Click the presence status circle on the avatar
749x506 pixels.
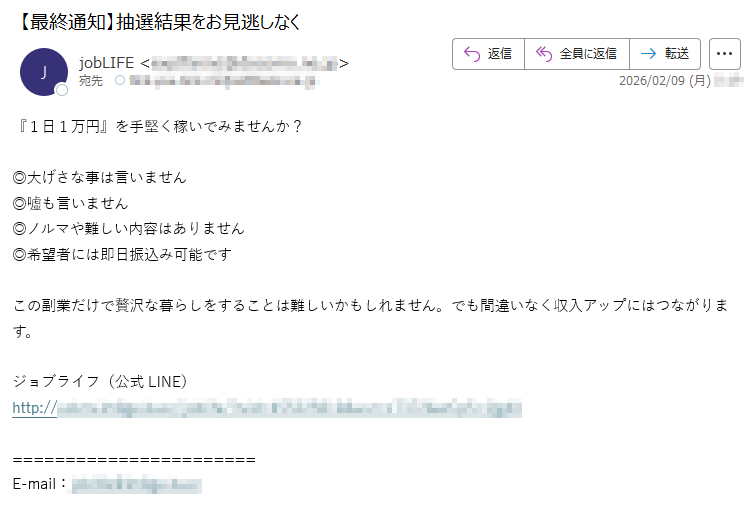click(x=62, y=89)
